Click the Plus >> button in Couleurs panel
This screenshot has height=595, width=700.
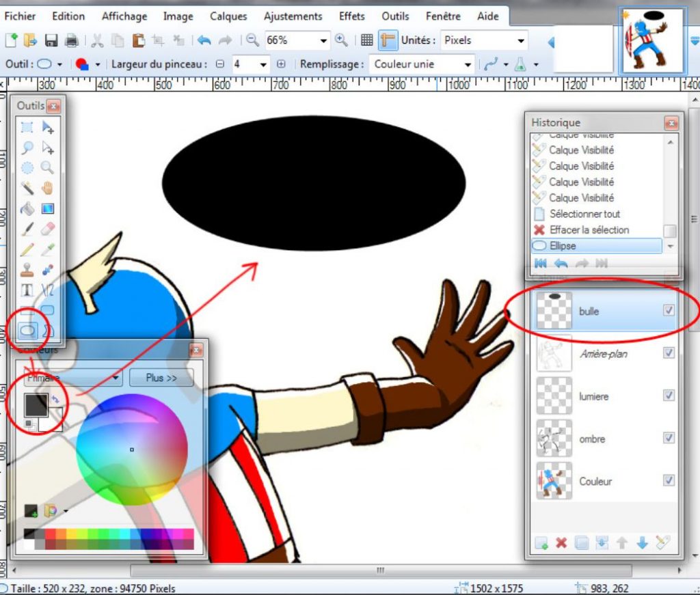tap(161, 377)
